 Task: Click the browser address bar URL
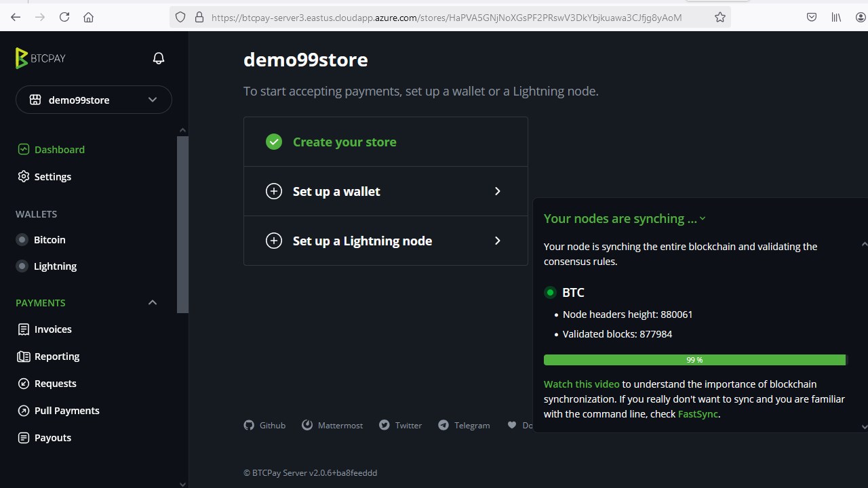pos(446,18)
